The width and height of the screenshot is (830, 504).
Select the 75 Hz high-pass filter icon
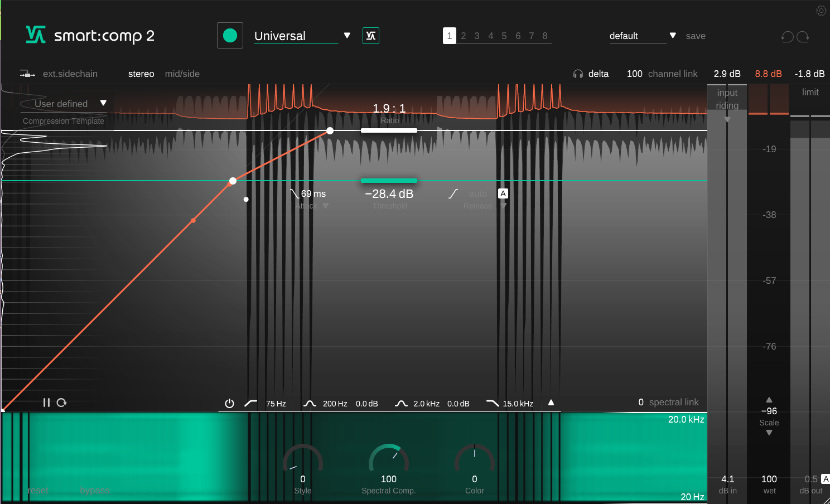coord(250,403)
